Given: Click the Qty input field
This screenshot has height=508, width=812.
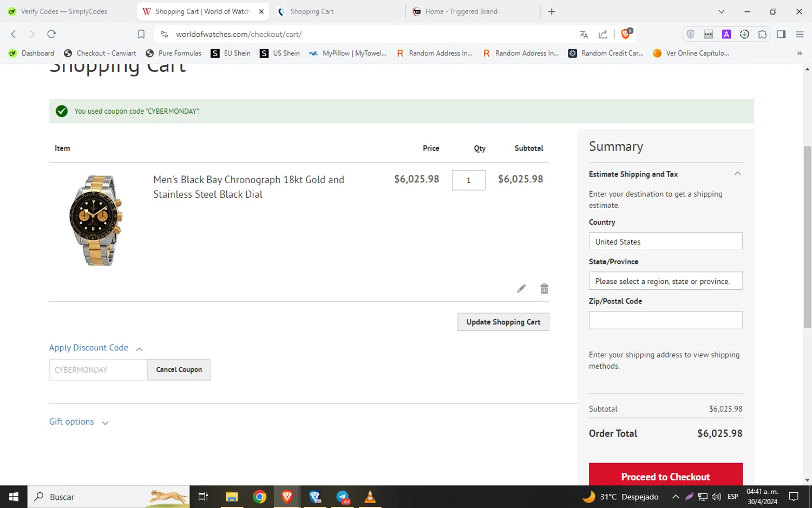Looking at the screenshot, I should coord(469,180).
